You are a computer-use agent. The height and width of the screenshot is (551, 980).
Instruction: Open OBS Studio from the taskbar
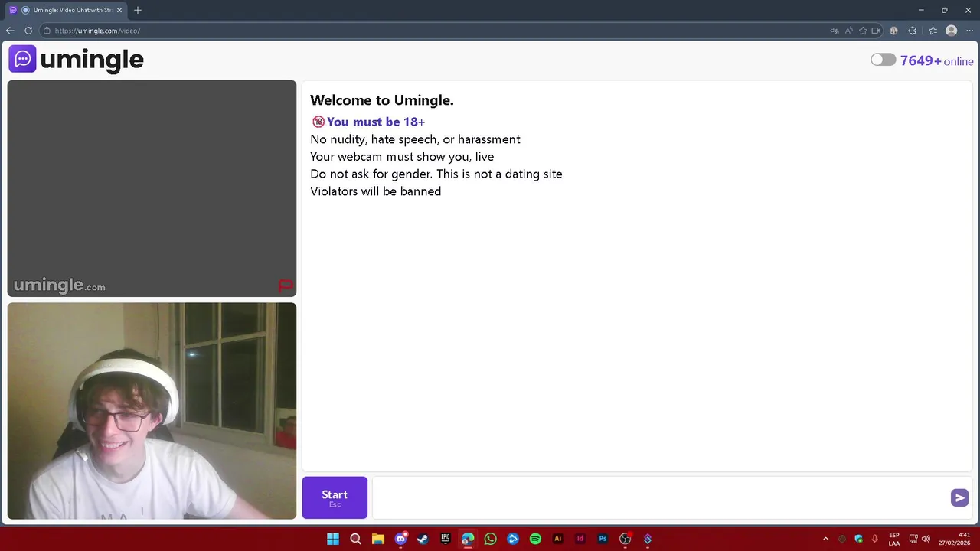tap(625, 539)
